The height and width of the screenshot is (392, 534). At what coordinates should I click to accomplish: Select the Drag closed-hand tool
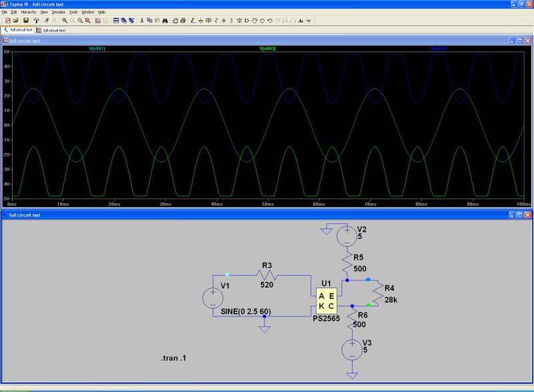coord(262,21)
